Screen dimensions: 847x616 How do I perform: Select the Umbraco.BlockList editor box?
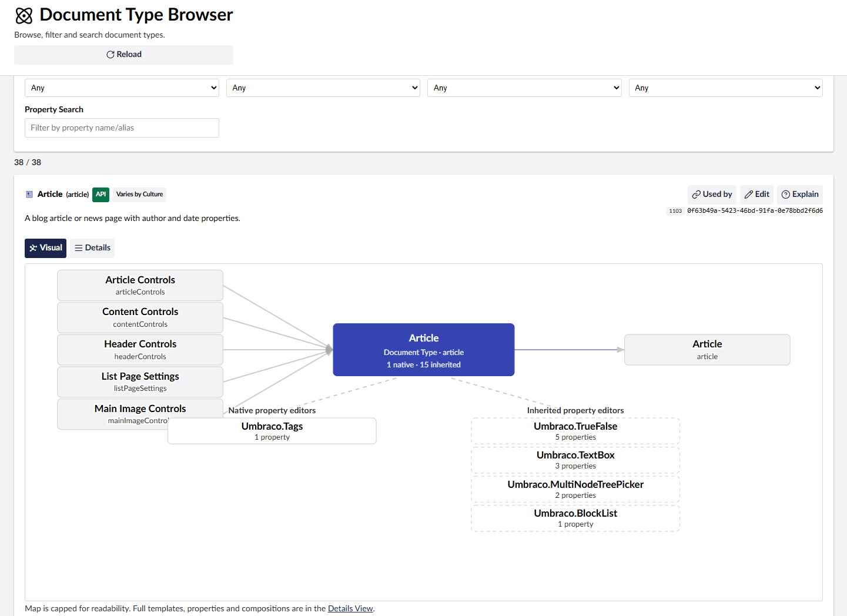pos(575,518)
